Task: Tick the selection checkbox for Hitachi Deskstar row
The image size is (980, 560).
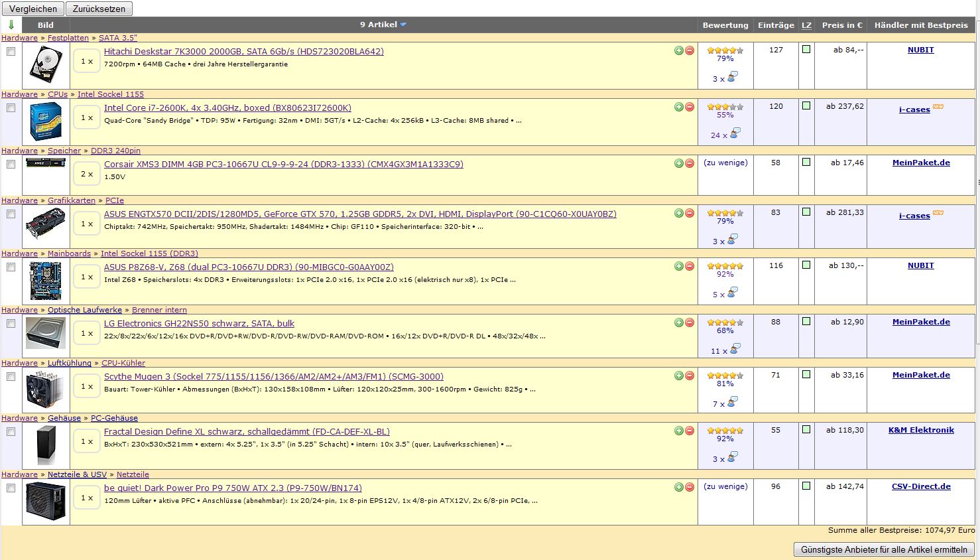Action: pos(11,52)
